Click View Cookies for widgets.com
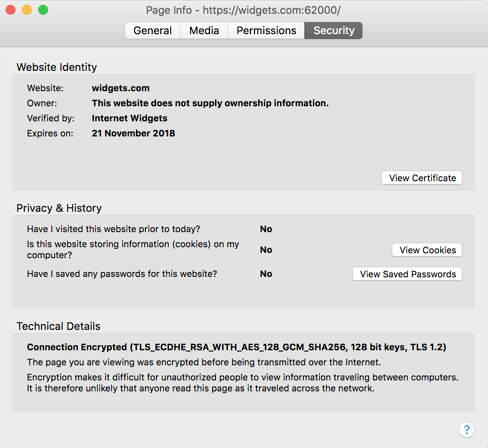Viewport: 488px width, 448px height. 426,250
